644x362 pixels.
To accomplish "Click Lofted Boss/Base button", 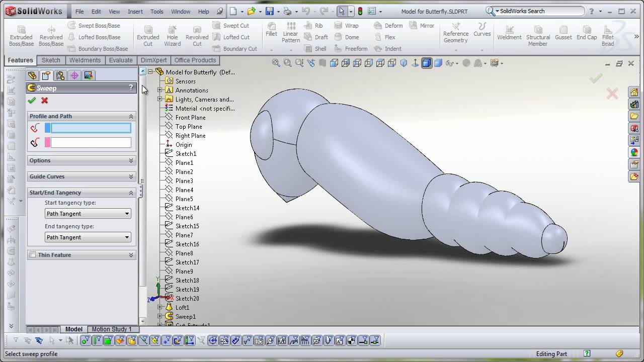I will pyautogui.click(x=94, y=37).
